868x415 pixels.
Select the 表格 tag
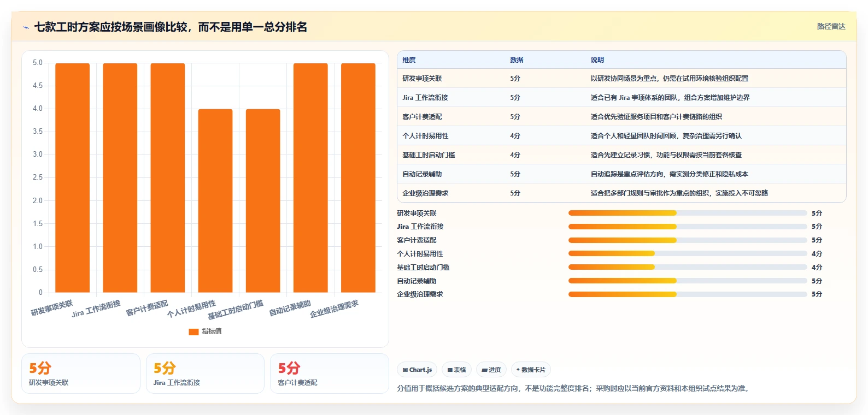[456, 370]
